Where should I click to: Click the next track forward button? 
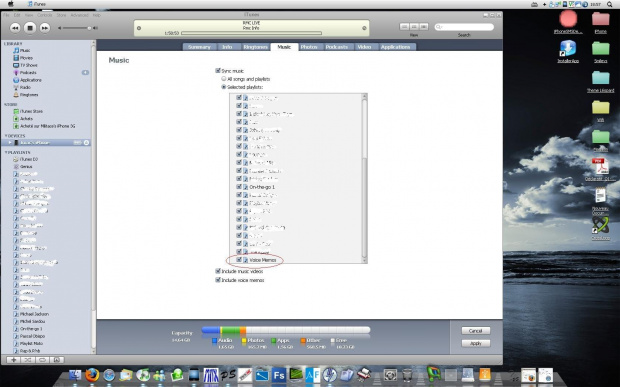point(45,28)
